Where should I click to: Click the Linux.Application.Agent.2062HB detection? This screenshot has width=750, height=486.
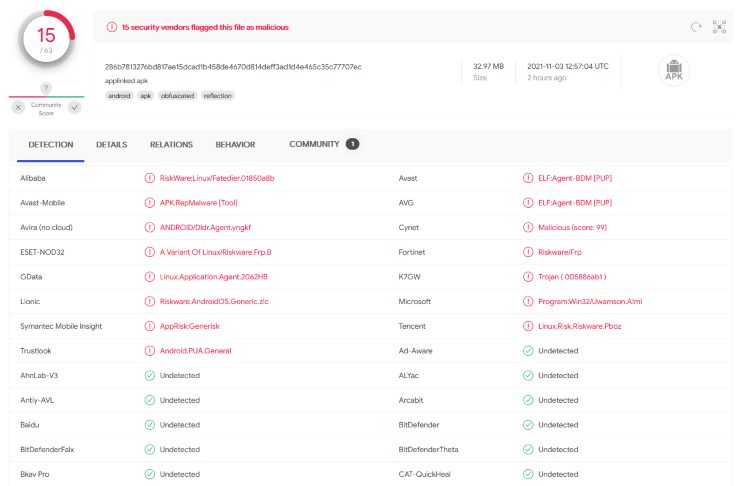tap(214, 276)
